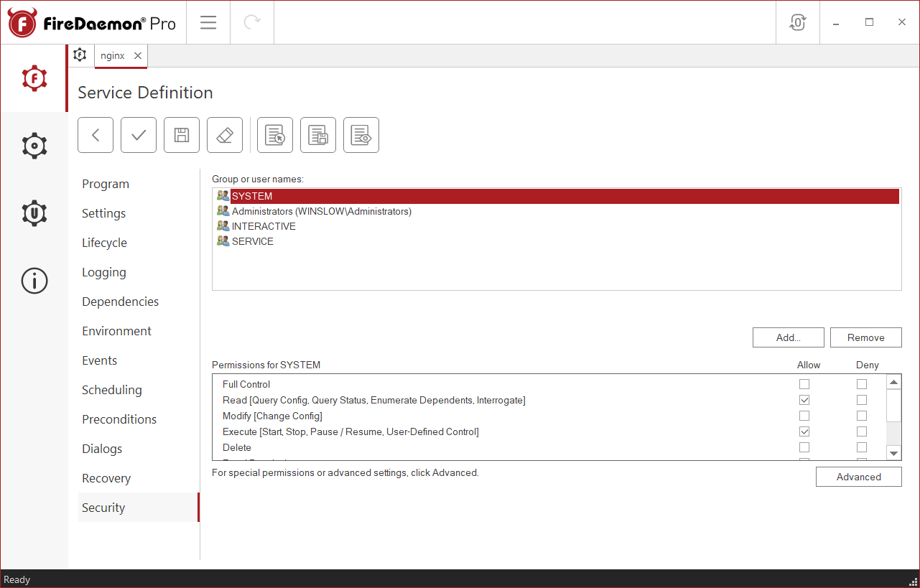
Task: Select the SERVICE group entry
Action: pyautogui.click(x=557, y=241)
